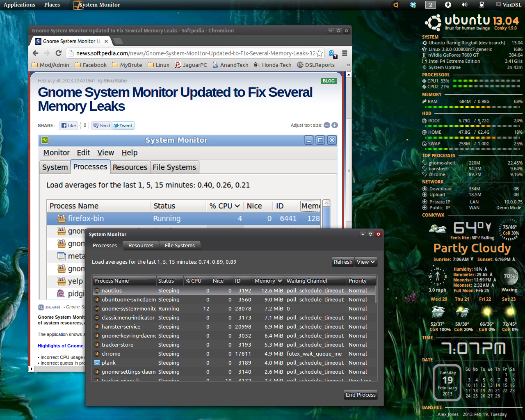The image size is (525, 420).
Task: Click Facebook Like button on article
Action: coord(68,126)
